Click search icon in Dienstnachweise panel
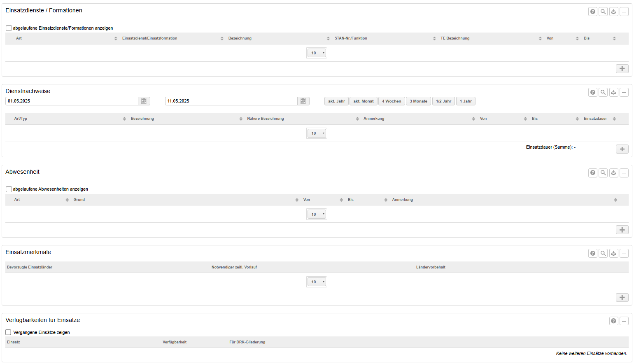 (x=603, y=92)
